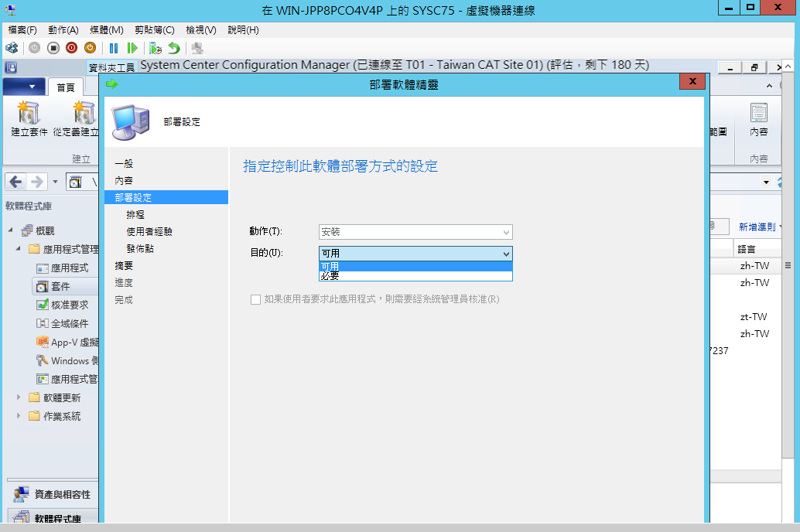Go to the 發佈點 wizard step
The height and width of the screenshot is (532, 800).
click(140, 249)
